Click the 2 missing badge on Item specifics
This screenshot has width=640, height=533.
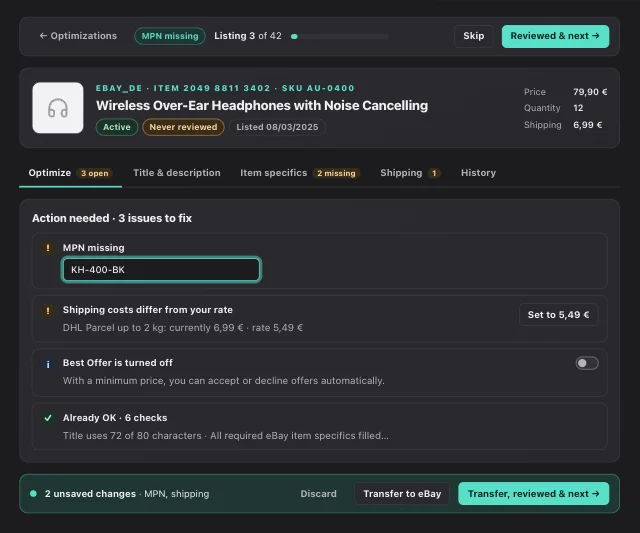pos(336,173)
